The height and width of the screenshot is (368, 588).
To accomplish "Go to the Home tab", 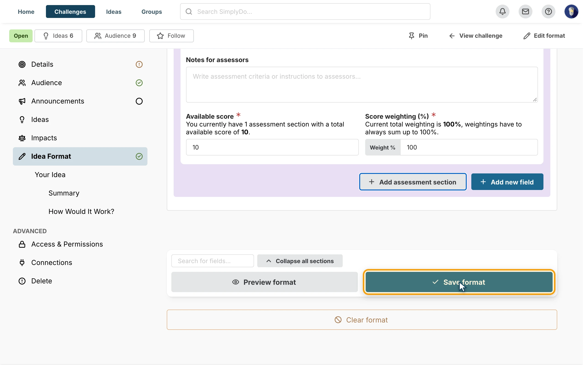I will [26, 11].
